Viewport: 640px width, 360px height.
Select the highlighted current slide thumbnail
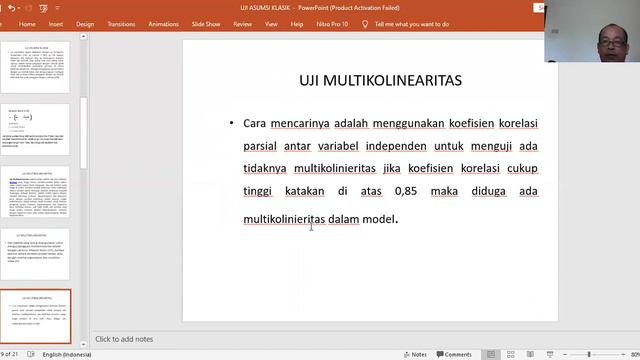(36, 316)
